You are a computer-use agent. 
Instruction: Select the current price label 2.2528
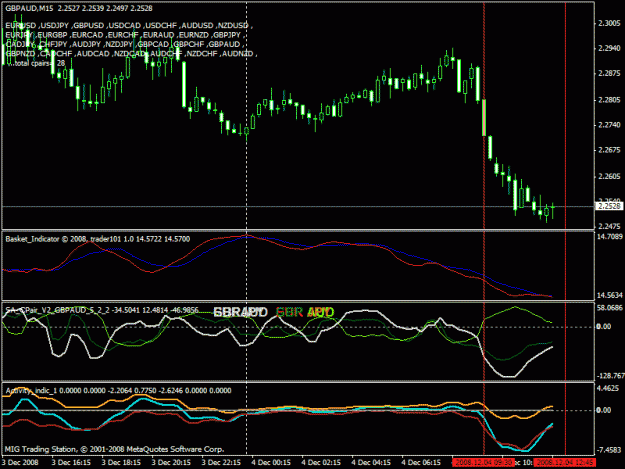[x=609, y=206]
